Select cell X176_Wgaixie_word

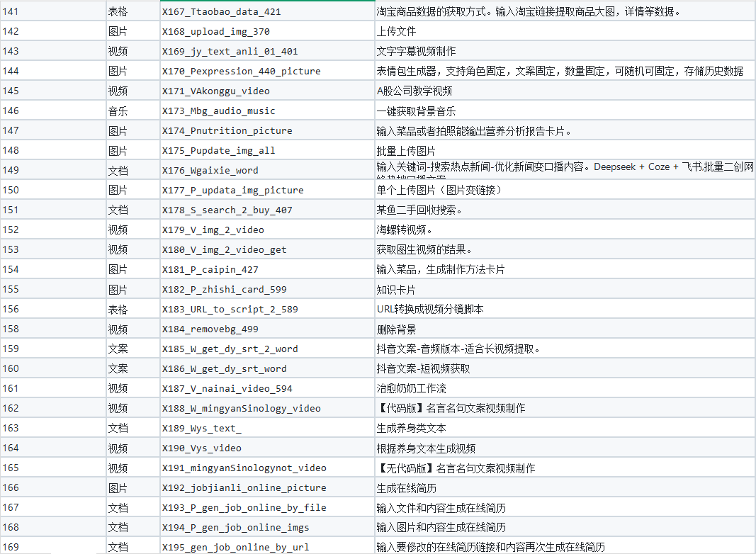pyautogui.click(x=267, y=170)
